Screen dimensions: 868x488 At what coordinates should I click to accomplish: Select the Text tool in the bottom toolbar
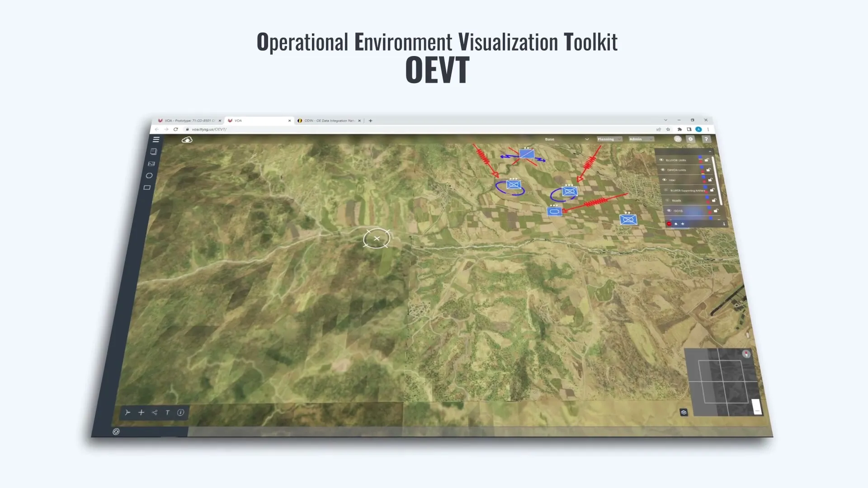[167, 413]
